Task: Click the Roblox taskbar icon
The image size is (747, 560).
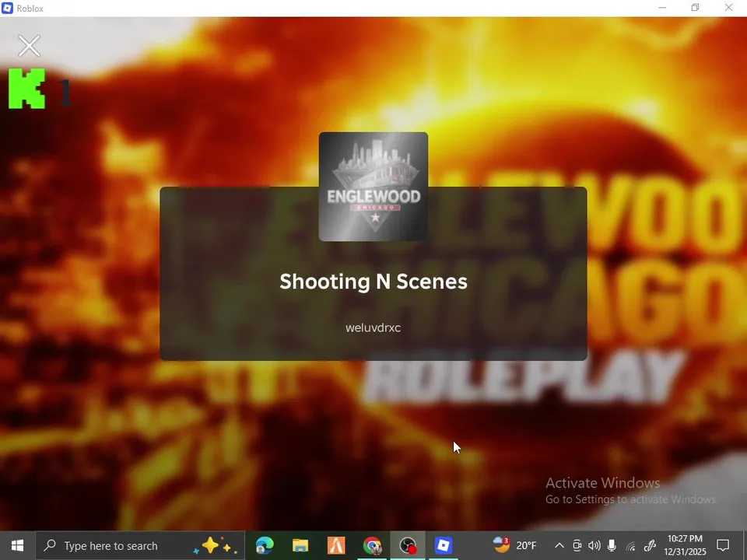Action: pyautogui.click(x=444, y=545)
